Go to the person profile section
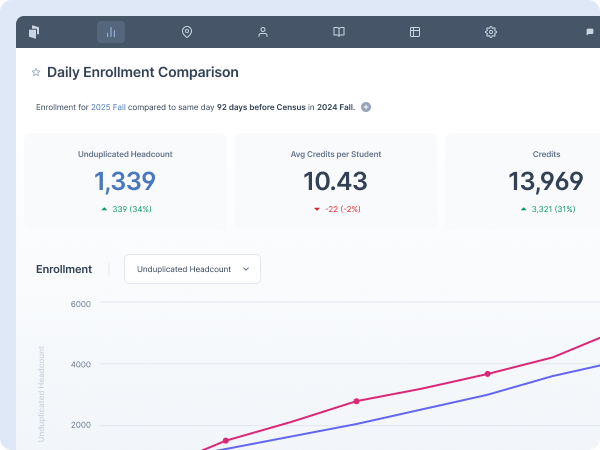This screenshot has height=450, width=600. tap(263, 32)
